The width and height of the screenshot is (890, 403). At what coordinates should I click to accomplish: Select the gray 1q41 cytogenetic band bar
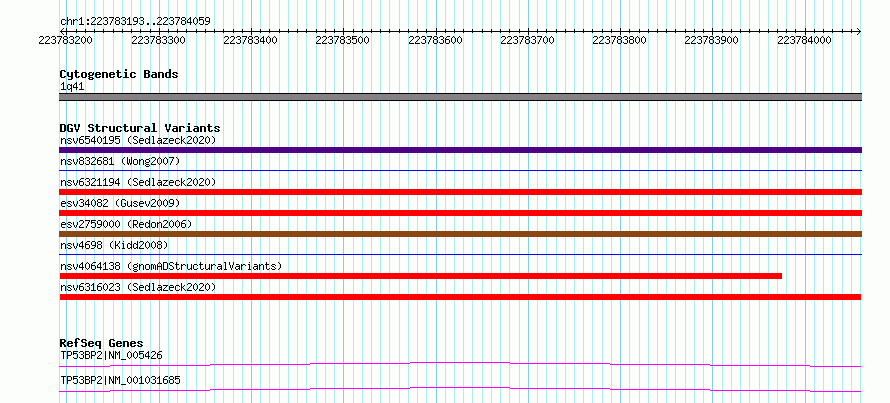(460, 97)
